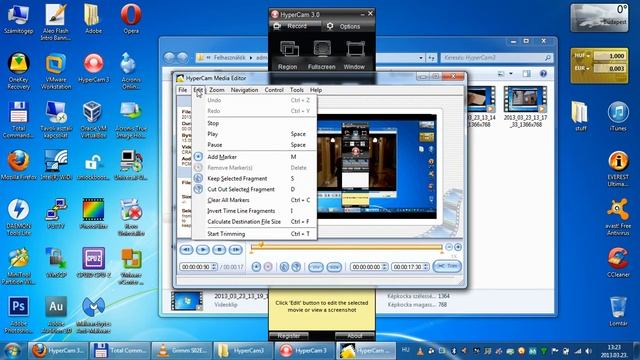Click the HyperCam Register button
Image resolution: width=640 pixels, height=360 pixels.
[289, 336]
